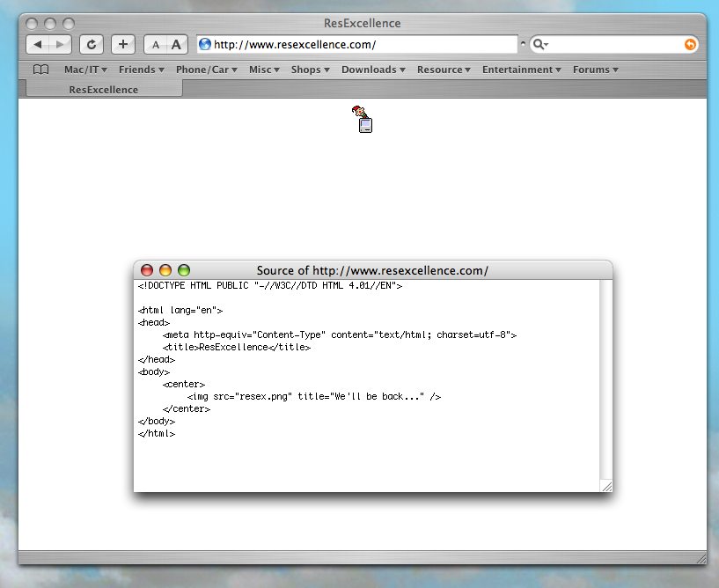Open the Friends bookmarks folder
This screenshot has width=719, height=588.
click(x=141, y=70)
